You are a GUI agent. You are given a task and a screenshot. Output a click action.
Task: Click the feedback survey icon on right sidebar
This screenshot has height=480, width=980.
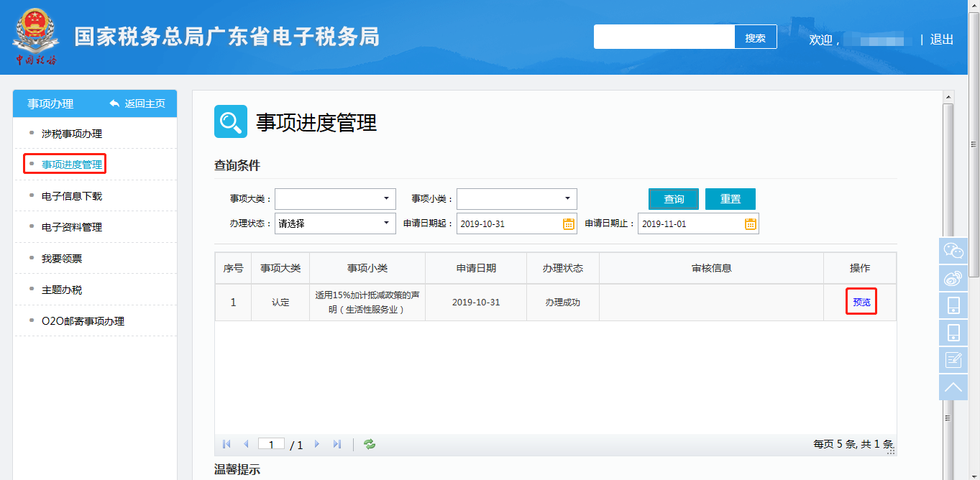coord(953,359)
